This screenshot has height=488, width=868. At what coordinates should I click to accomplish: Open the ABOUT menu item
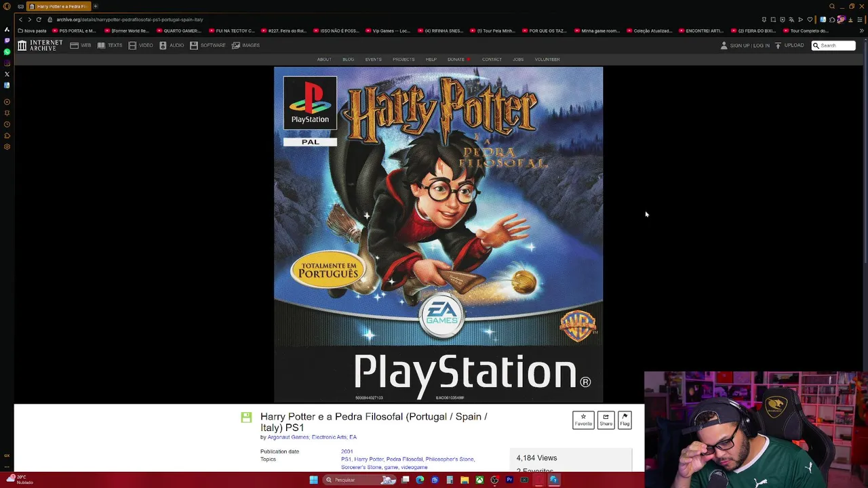click(324, 60)
